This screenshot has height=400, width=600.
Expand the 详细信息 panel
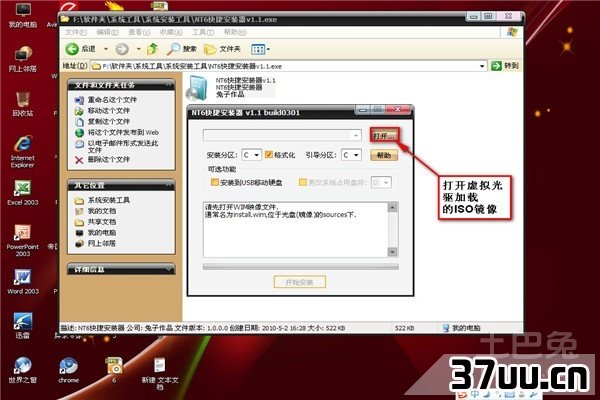click(169, 269)
